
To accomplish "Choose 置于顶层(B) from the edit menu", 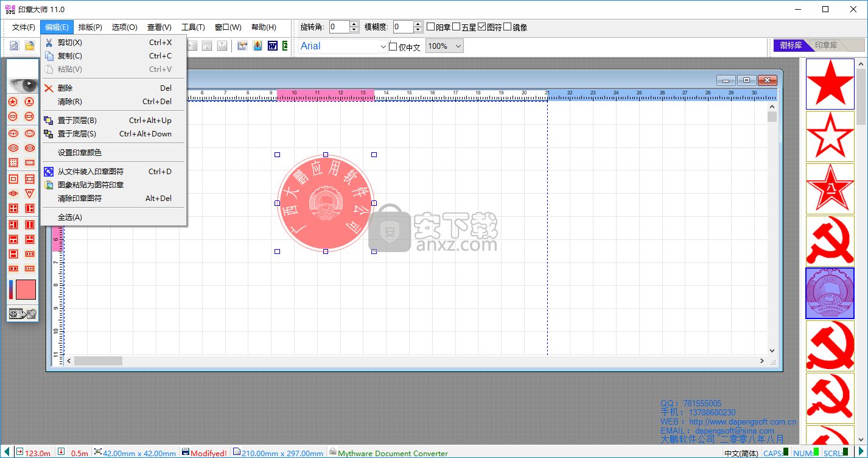I will 113,121.
